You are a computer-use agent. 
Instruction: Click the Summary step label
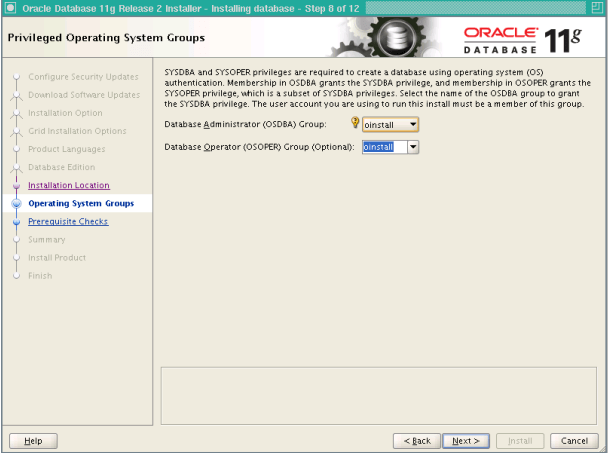pos(47,240)
